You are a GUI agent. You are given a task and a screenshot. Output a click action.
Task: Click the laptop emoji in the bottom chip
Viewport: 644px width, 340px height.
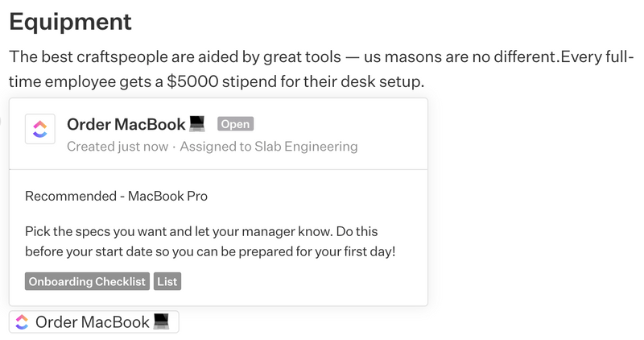point(162,322)
